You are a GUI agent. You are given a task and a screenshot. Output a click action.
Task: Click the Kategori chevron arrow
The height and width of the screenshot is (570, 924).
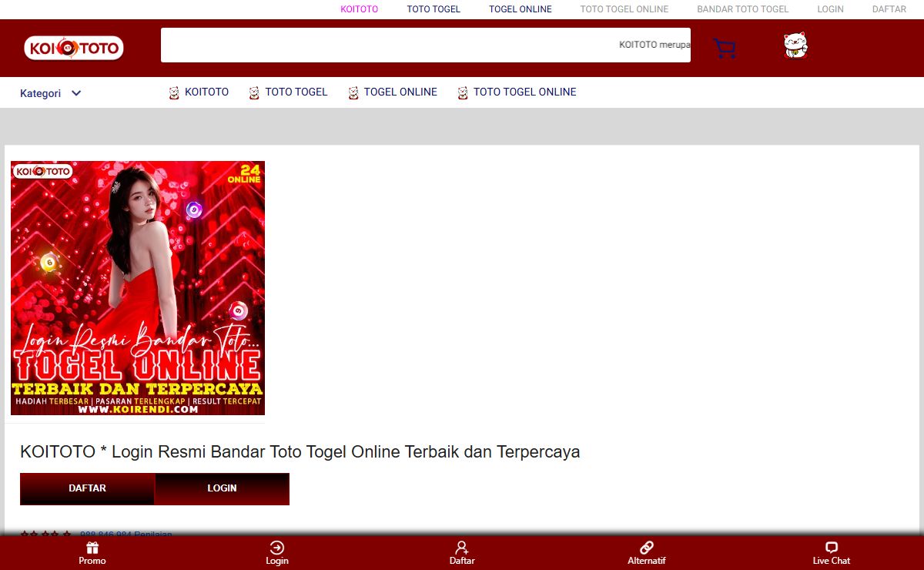(76, 93)
